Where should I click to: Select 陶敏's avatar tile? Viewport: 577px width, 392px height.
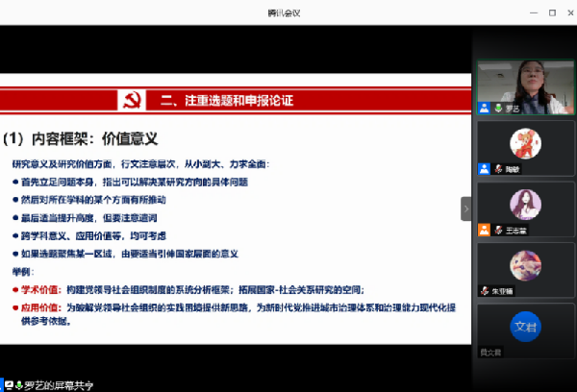[x=526, y=146]
